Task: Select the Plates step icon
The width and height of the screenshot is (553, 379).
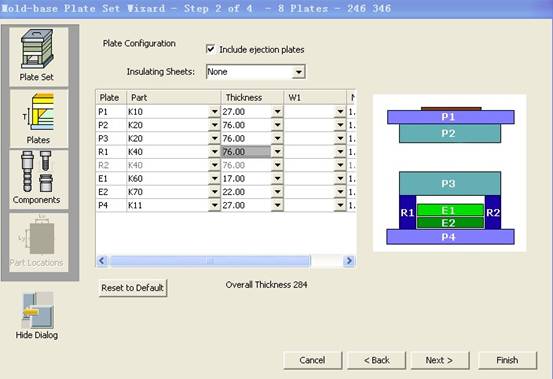Action: click(38, 118)
